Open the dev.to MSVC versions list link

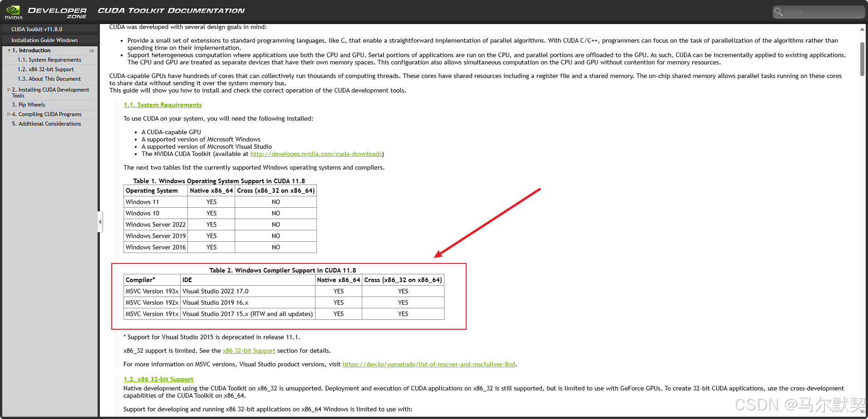point(429,365)
